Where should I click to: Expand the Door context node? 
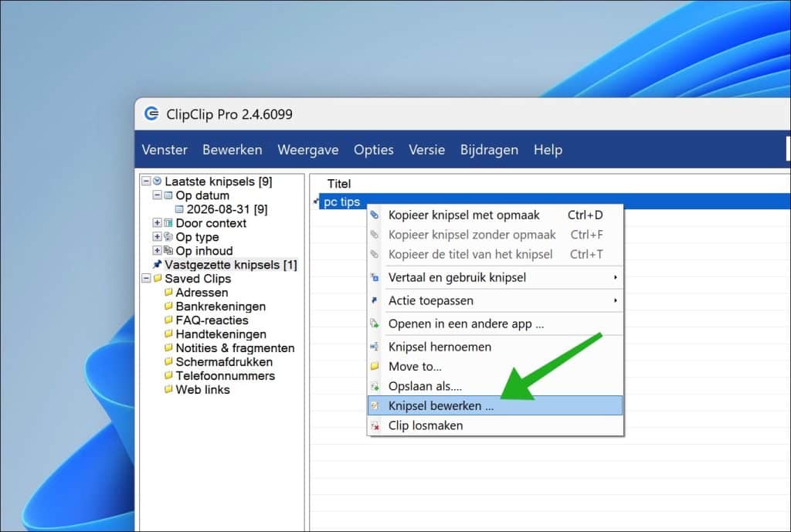(x=158, y=223)
